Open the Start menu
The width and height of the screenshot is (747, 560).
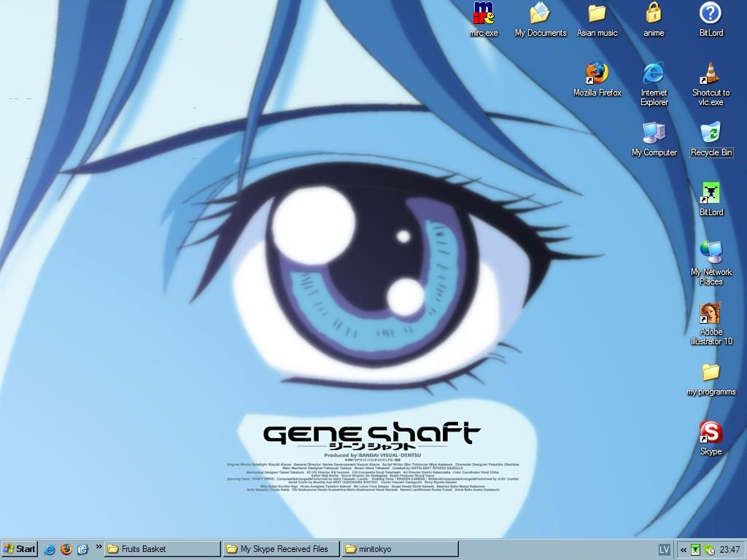[x=19, y=549]
